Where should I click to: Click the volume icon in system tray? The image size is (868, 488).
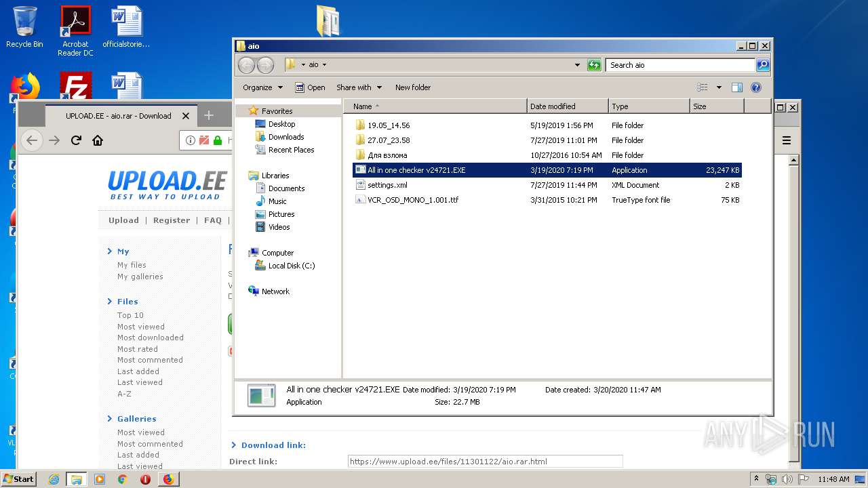(x=787, y=479)
